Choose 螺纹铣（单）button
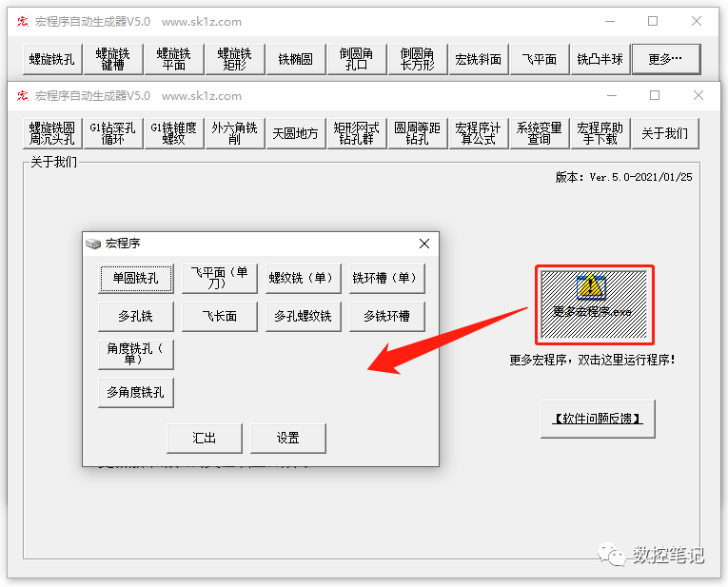728x587 pixels. [x=304, y=279]
